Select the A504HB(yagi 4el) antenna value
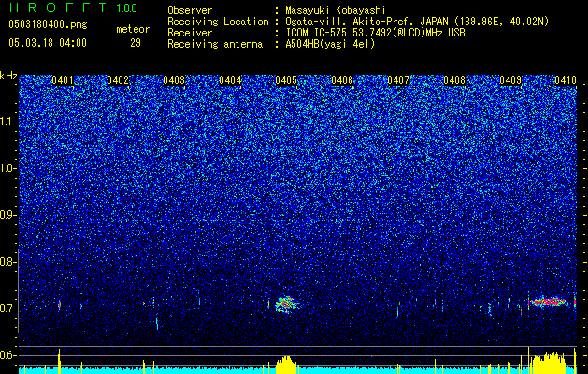The image size is (588, 374). [x=330, y=44]
